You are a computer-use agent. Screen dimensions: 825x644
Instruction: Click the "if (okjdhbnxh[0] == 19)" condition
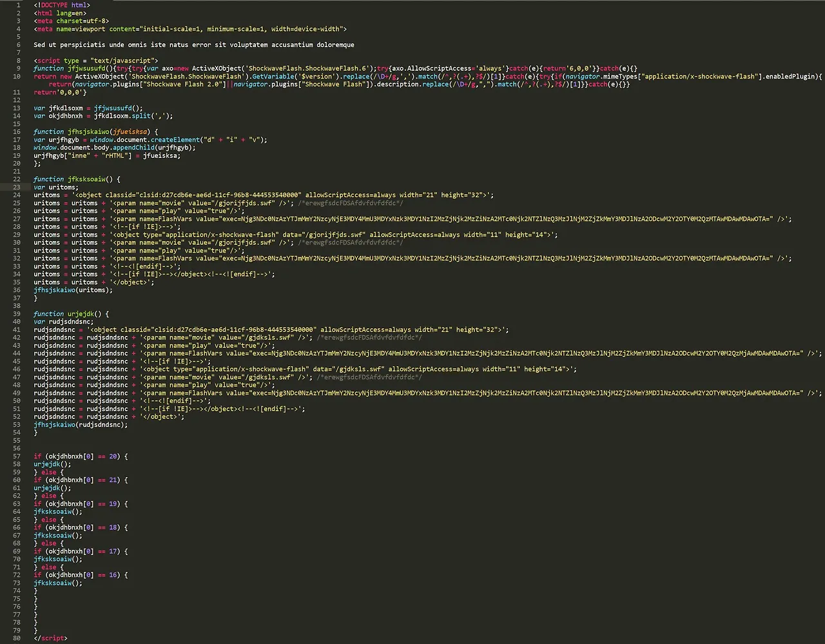coord(81,504)
